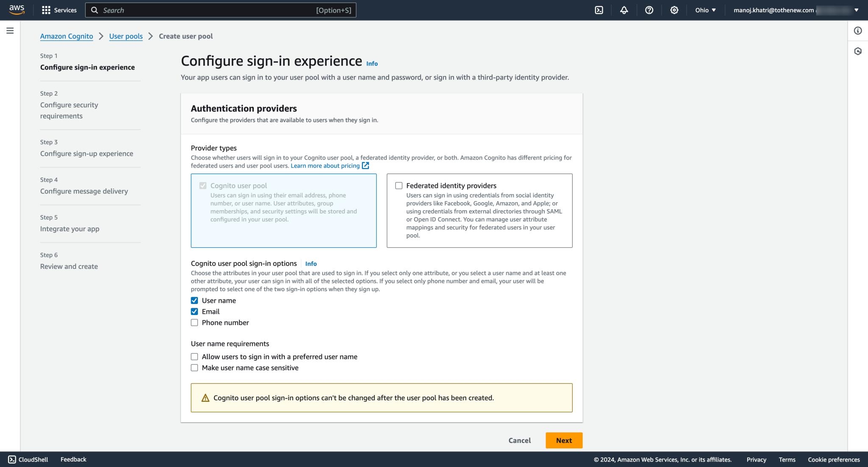
Task: Open the CloudShell terminal icon in top bar
Action: coord(598,10)
